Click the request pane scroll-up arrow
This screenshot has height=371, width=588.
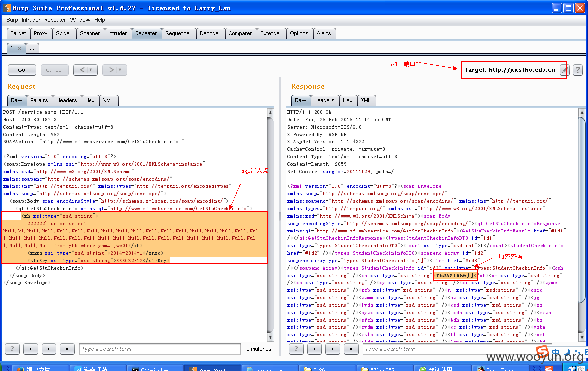(271, 112)
